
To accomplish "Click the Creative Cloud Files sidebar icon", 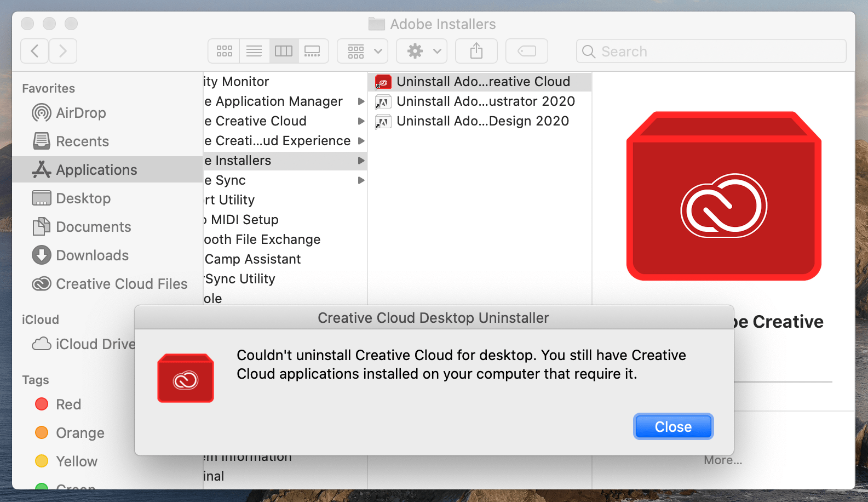I will pos(42,284).
